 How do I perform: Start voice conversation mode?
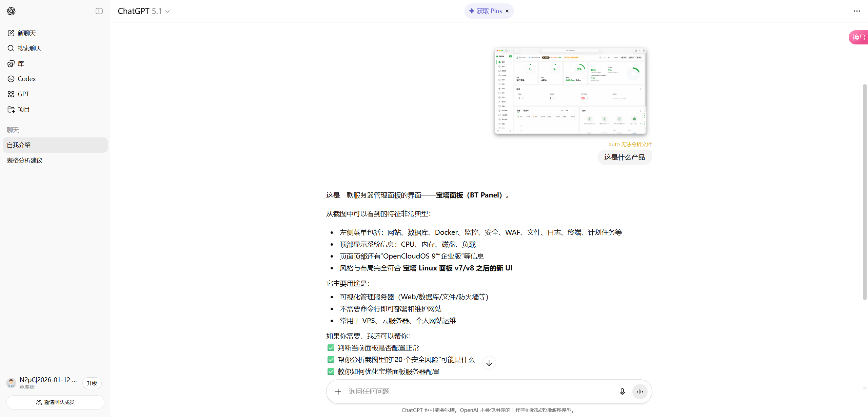[x=640, y=392]
